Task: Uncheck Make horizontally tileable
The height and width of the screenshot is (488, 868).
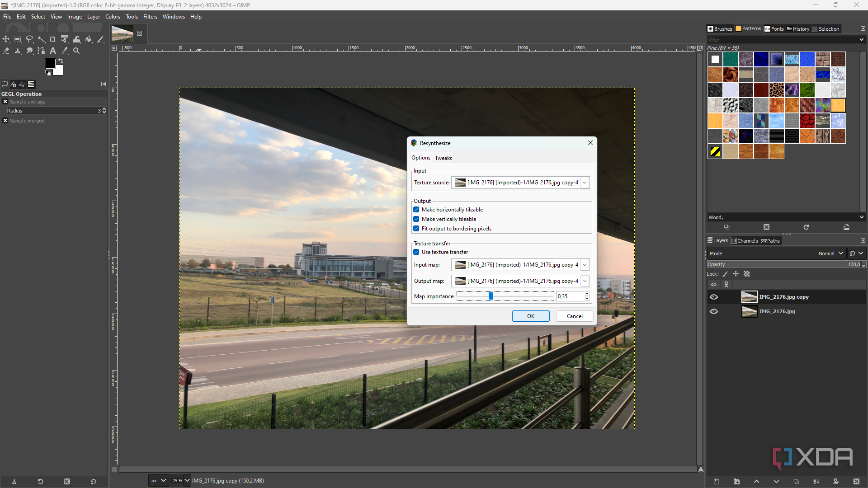Action: pos(416,210)
